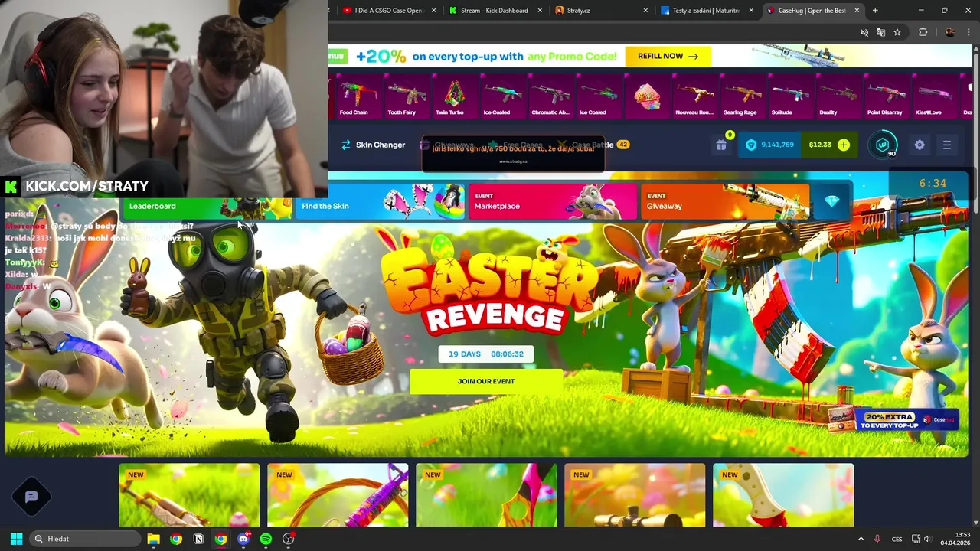Open the Giveaway event tab
Image resolution: width=980 pixels, height=551 pixels.
[724, 202]
